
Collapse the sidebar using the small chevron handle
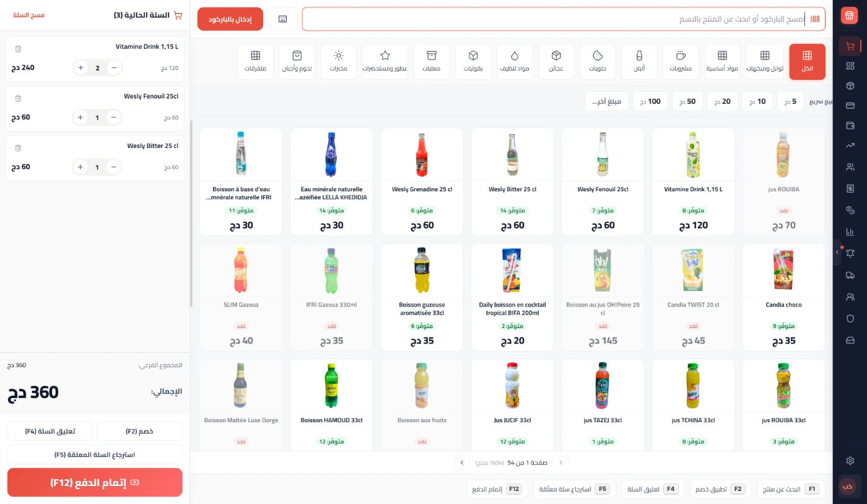point(837,253)
